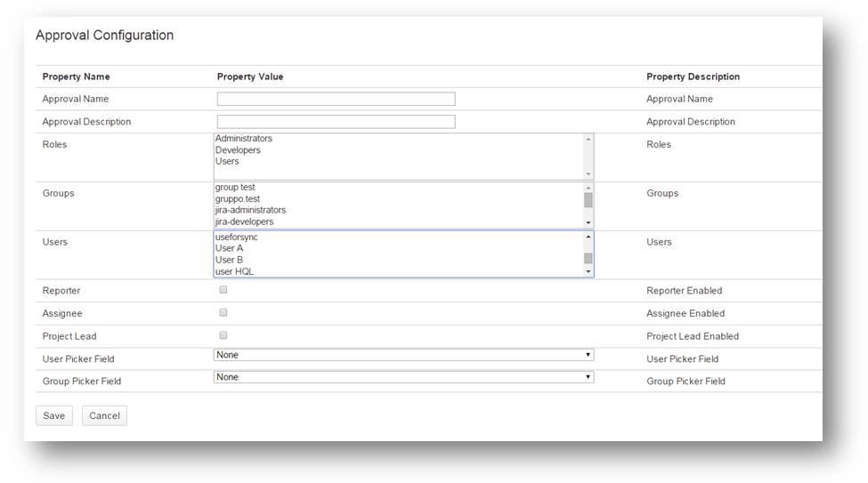Screen dimensions: 868x483
Task: Open the User Picker Field dropdown
Action: click(x=403, y=355)
